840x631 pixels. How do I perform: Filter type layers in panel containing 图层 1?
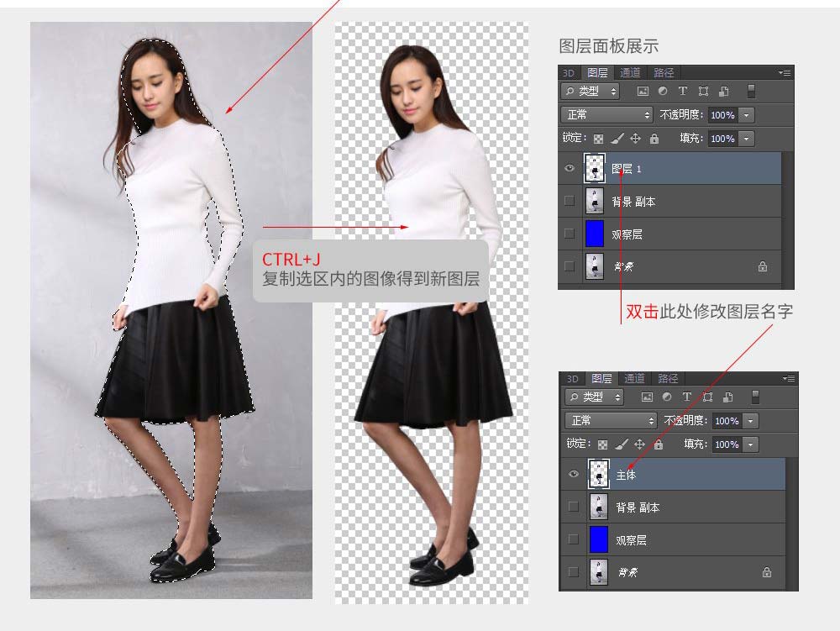coord(682,91)
